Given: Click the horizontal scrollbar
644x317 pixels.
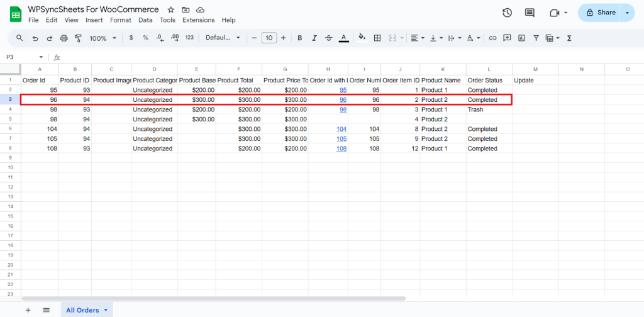Looking at the screenshot, I should (x=214, y=299).
